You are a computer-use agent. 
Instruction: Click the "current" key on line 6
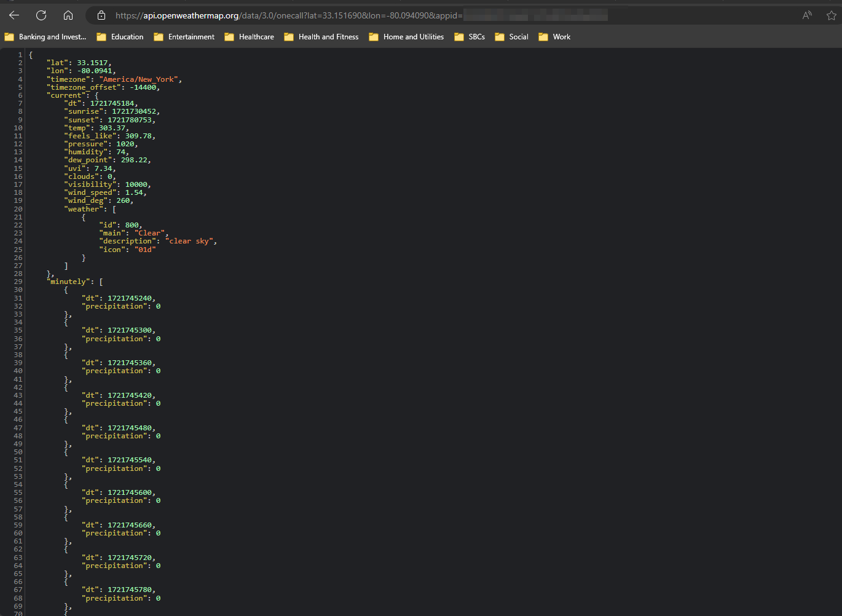click(x=66, y=95)
